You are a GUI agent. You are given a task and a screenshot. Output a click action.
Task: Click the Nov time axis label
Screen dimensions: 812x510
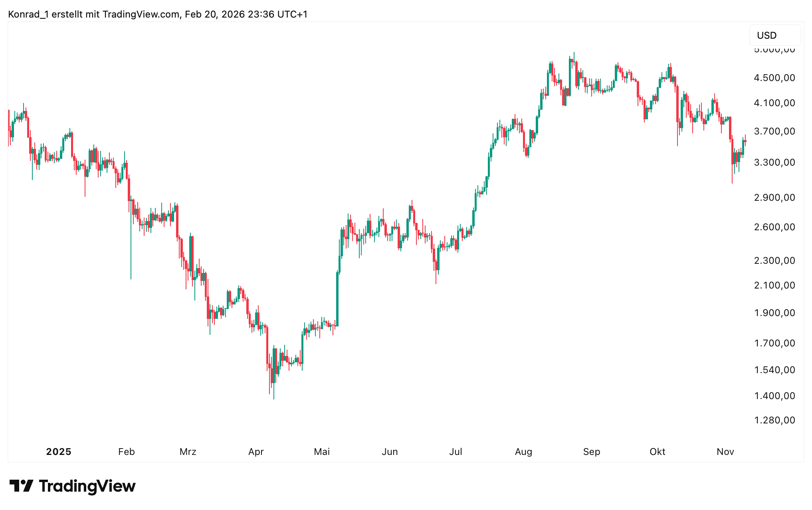pos(725,452)
